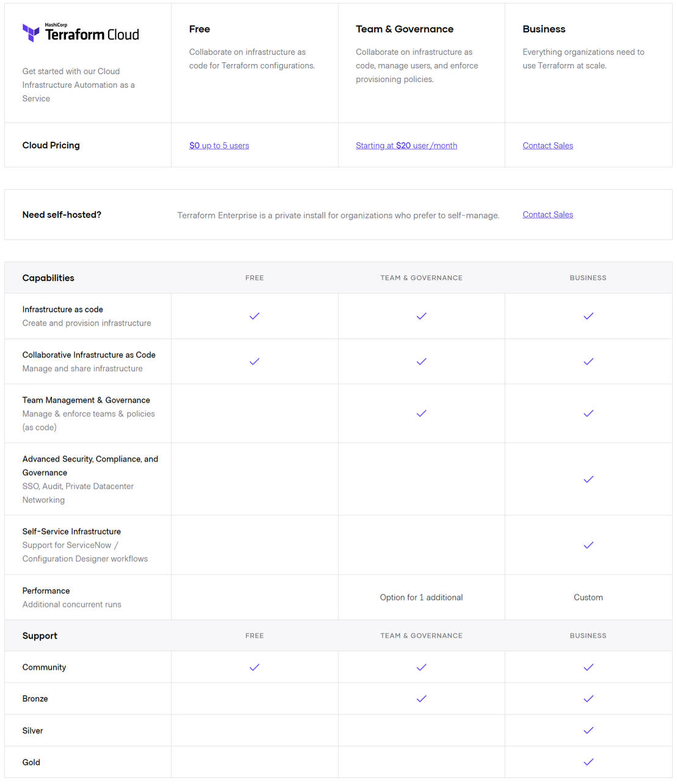Select the Team & Governance checkmark for Team Management
Viewport: 677px width, 784px height.
point(421,413)
